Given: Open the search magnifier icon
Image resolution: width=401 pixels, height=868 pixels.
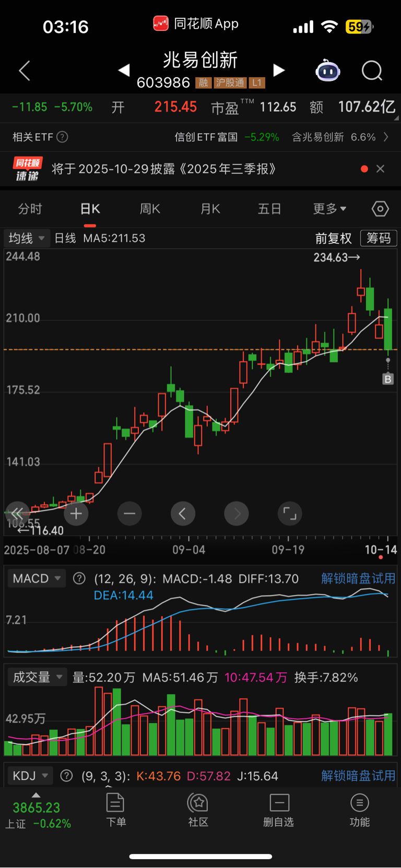Looking at the screenshot, I should (372, 70).
